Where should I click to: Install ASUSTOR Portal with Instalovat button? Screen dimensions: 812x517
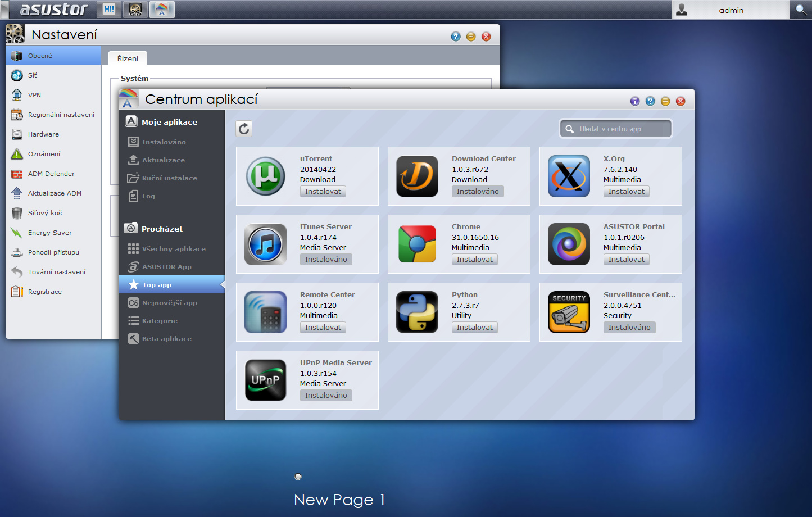pyautogui.click(x=627, y=259)
